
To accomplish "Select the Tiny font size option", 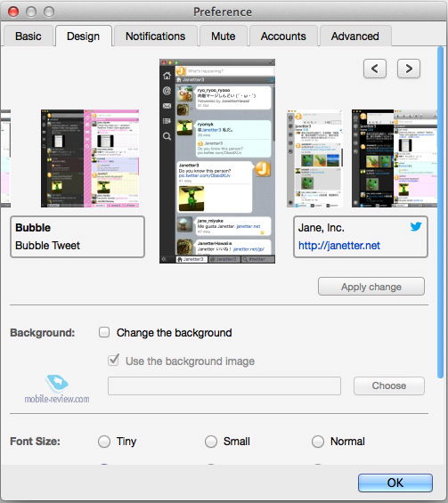I will [104, 442].
